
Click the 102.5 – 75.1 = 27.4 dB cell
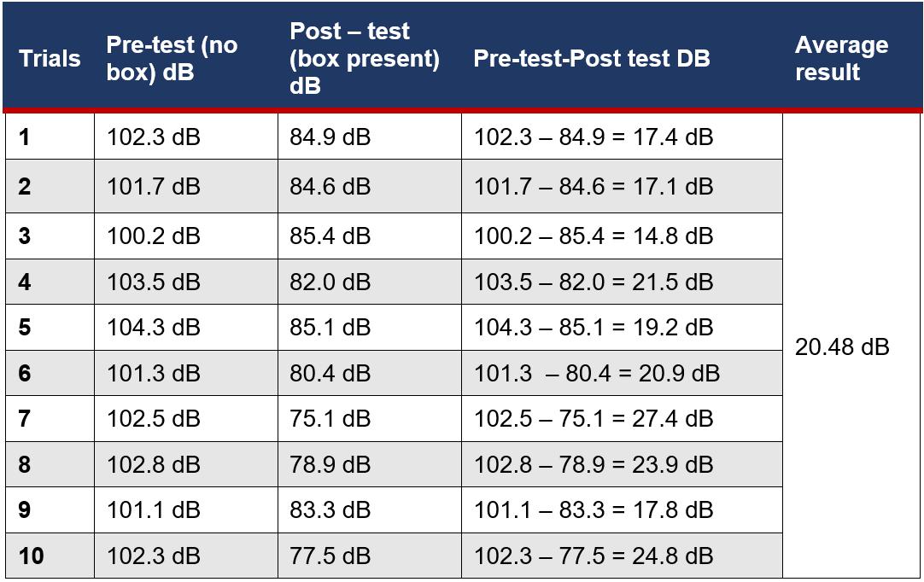pos(622,418)
